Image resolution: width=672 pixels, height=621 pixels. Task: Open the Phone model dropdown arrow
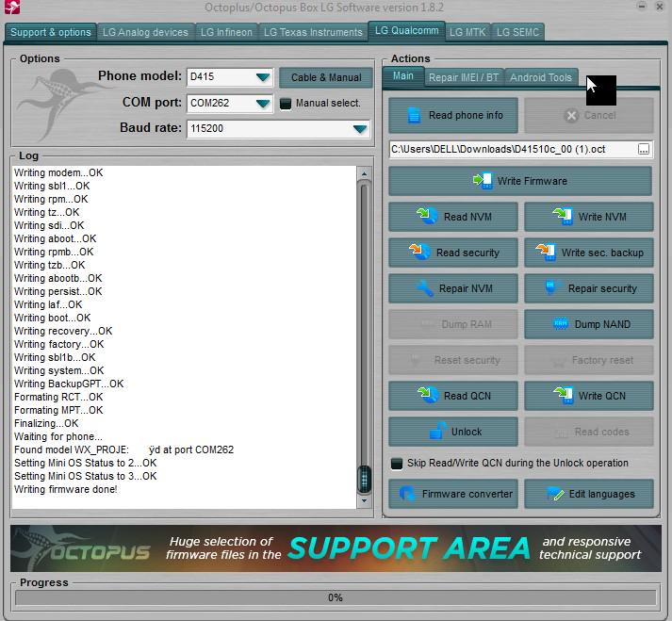click(263, 77)
